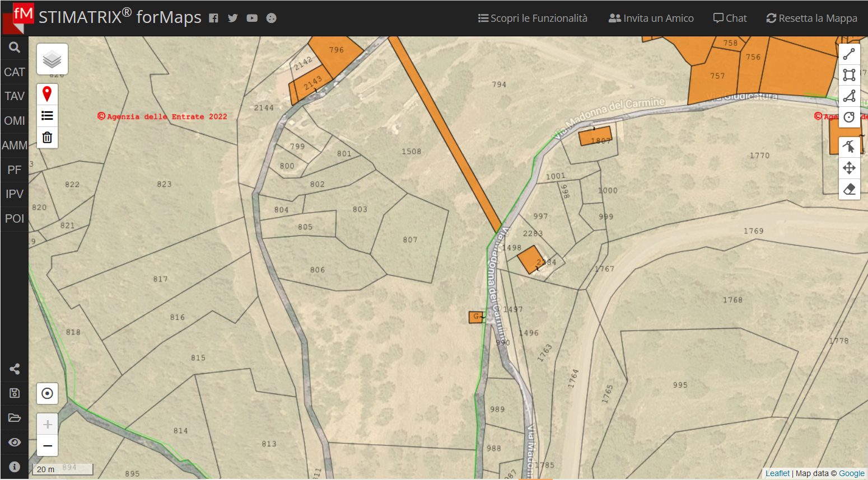868x480 pixels.
Task: Select the draw polygon tool
Action: 849,96
